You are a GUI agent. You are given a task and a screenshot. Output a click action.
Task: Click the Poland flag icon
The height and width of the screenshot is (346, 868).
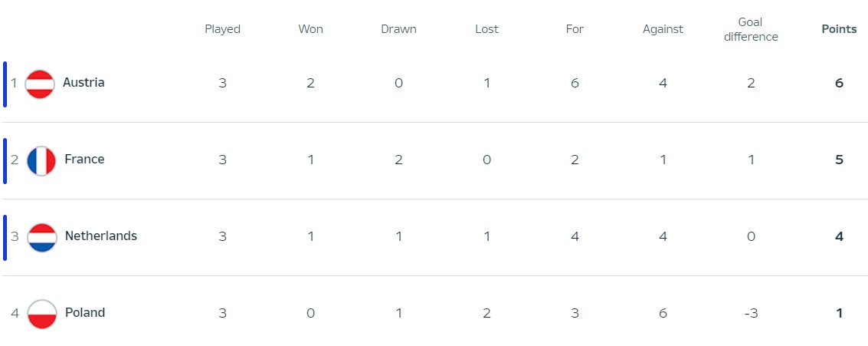(x=41, y=314)
